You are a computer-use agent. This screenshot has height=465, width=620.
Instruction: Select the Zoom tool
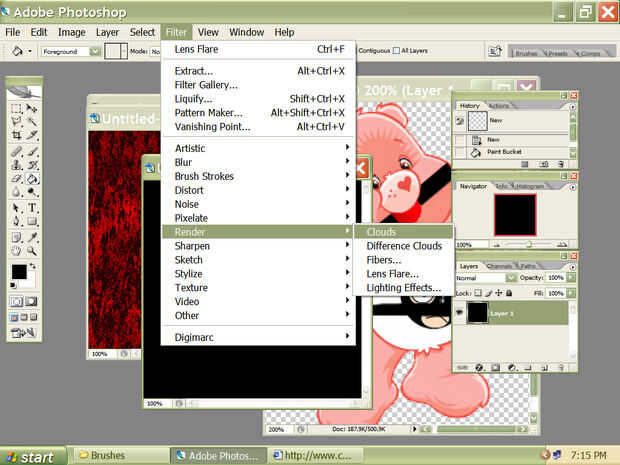pyautogui.click(x=32, y=251)
